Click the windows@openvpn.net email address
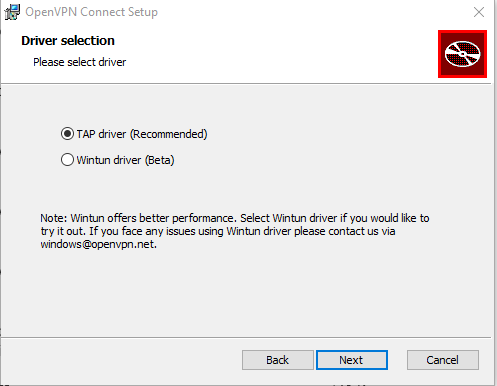497x386 pixels. tap(98, 244)
